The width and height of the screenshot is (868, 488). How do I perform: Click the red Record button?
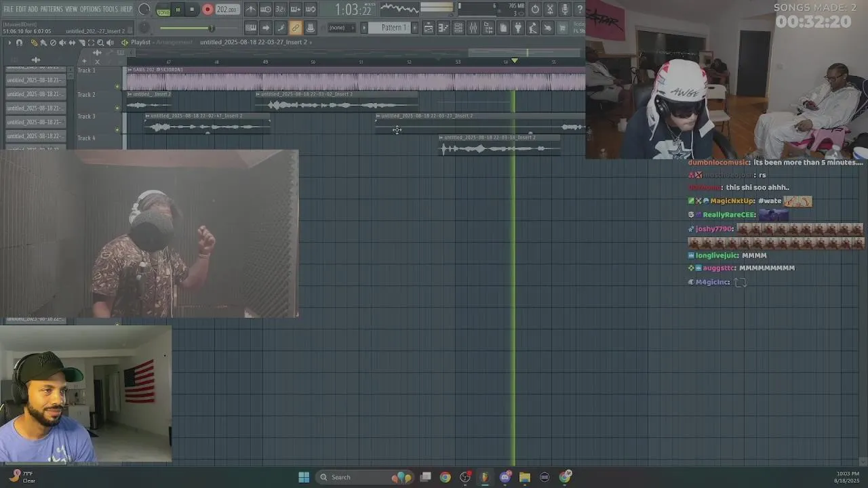point(208,9)
